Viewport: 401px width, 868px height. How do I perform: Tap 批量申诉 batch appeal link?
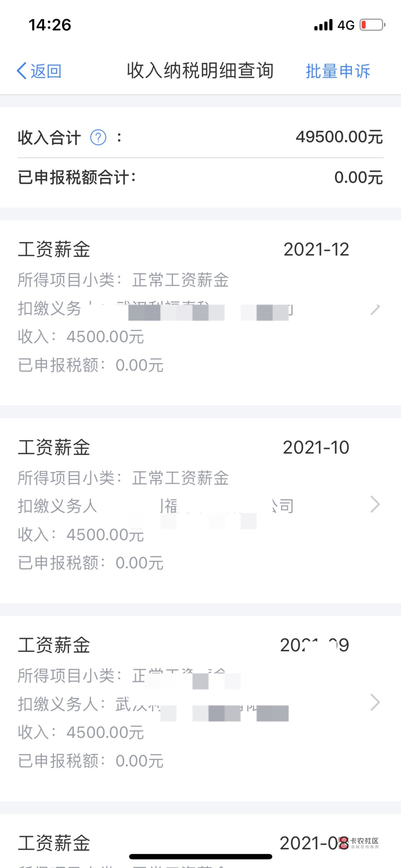(x=338, y=71)
